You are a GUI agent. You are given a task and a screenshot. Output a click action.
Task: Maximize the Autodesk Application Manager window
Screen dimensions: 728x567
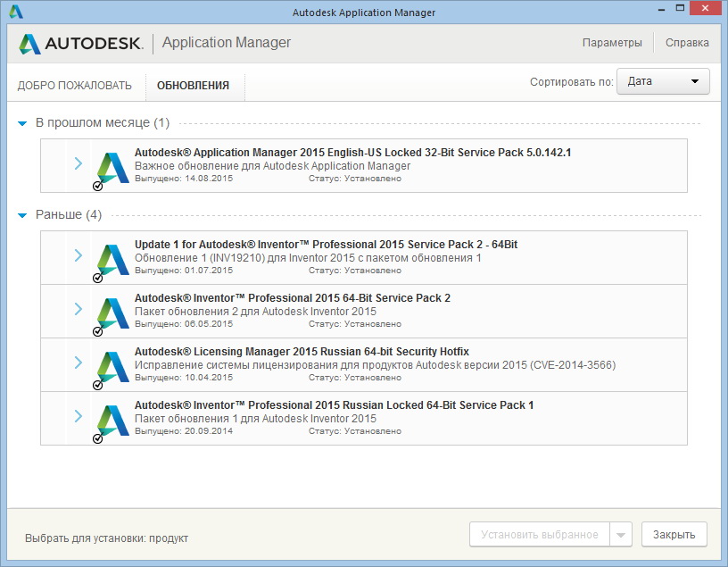[680, 8]
